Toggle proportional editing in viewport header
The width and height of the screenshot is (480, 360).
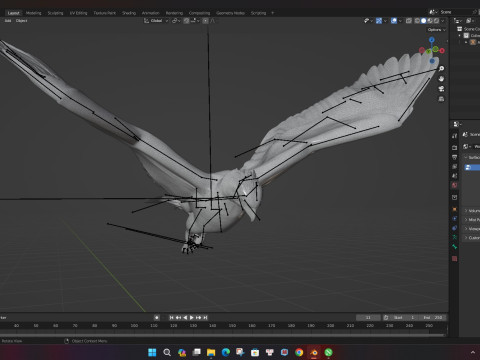point(206,21)
